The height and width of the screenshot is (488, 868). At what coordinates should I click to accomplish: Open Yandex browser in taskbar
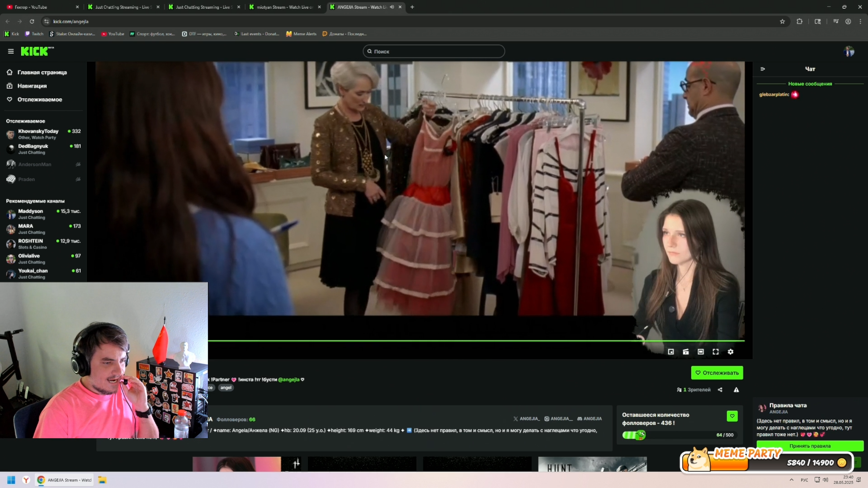(26, 480)
